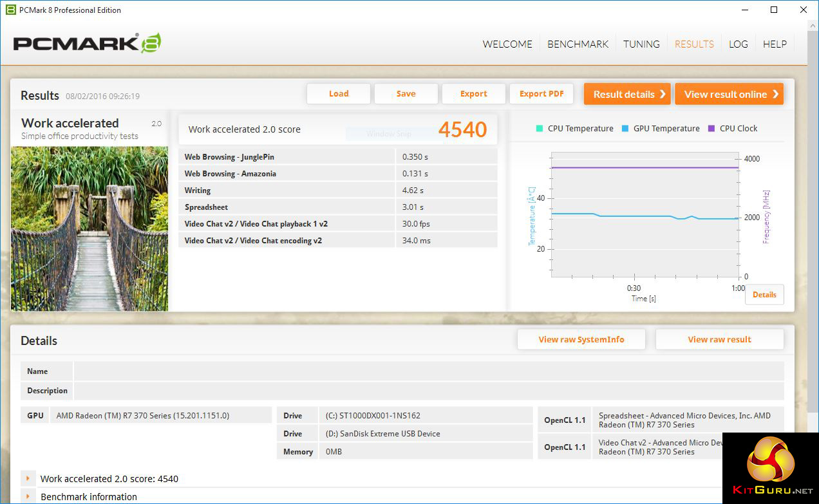This screenshot has width=819, height=504.
Task: Click the Name input field
Action: point(428,371)
